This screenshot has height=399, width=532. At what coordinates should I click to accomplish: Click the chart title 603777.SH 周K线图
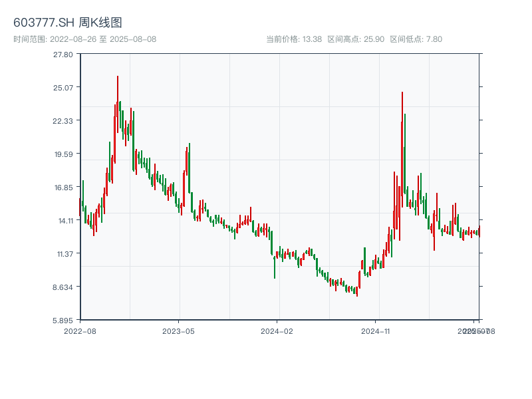coord(68,23)
